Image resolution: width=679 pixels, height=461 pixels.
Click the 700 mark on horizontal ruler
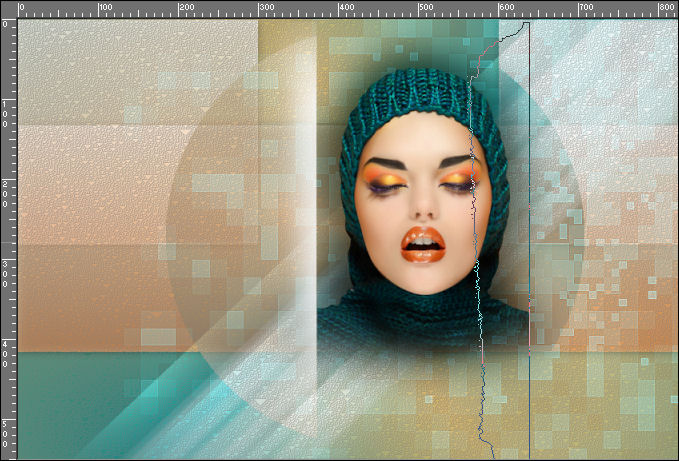pyautogui.click(x=586, y=7)
